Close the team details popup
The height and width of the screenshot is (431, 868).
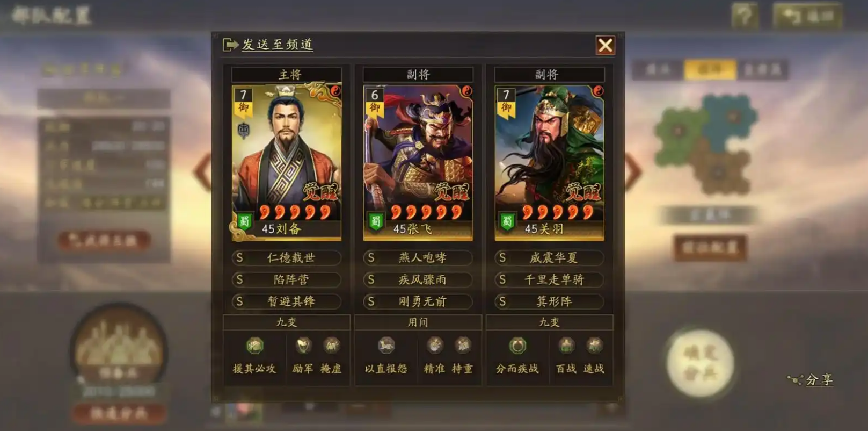(606, 45)
